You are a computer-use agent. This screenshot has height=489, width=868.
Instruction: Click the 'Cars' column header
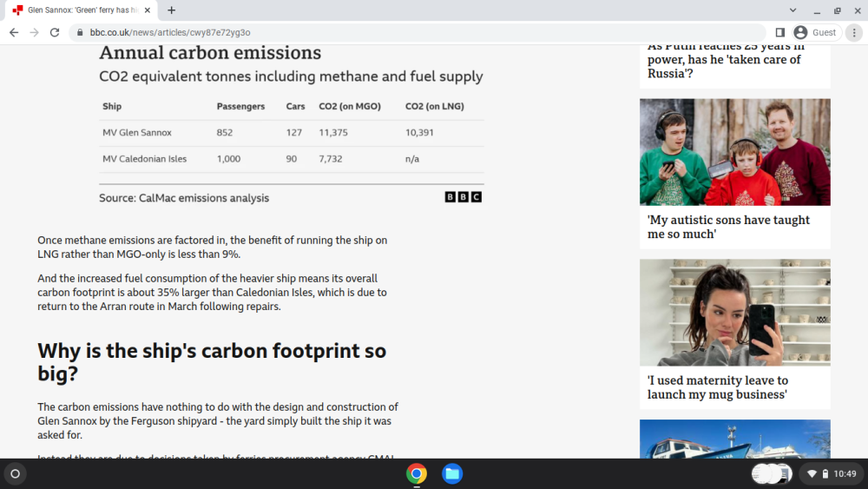pos(296,106)
